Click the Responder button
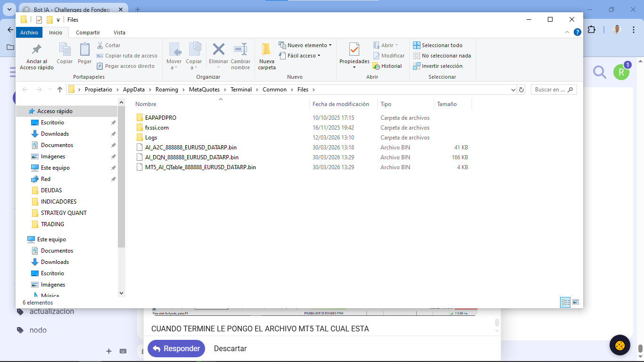 pos(176,349)
